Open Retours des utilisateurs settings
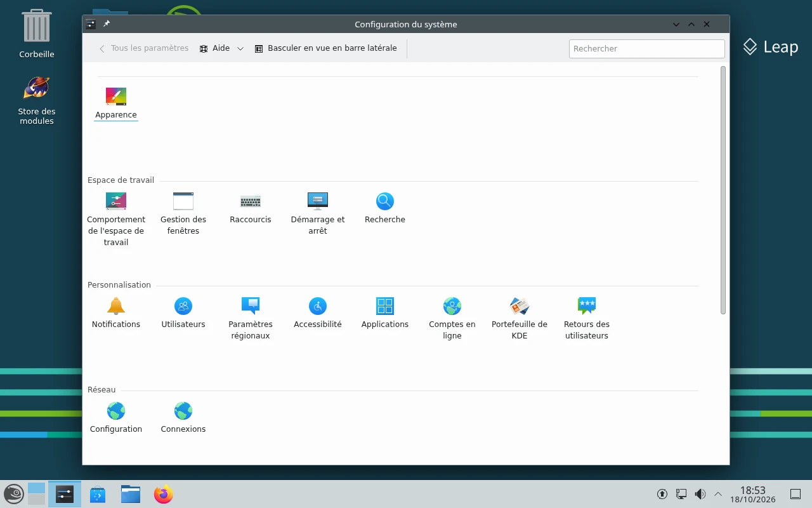812x508 pixels. pyautogui.click(x=587, y=318)
